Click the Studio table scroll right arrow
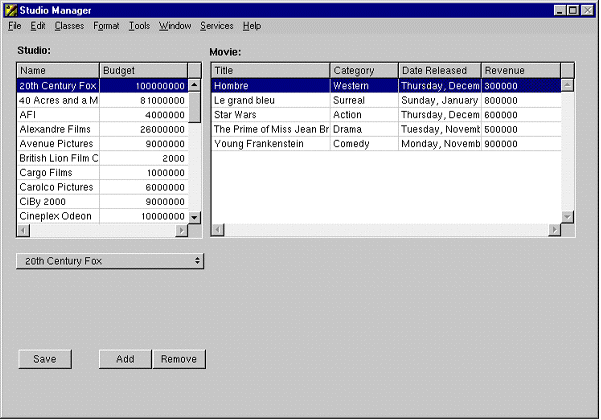Screen dimensions: 601x420 (181, 231)
